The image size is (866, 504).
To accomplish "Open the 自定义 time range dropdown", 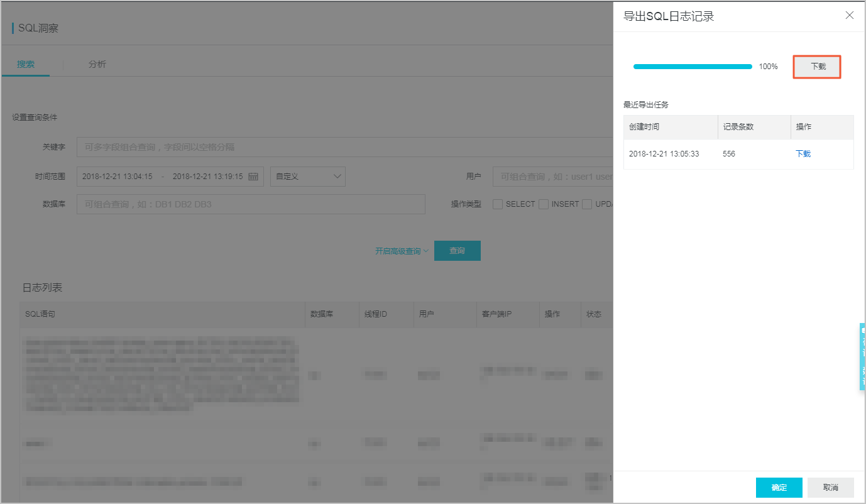I will [x=308, y=177].
